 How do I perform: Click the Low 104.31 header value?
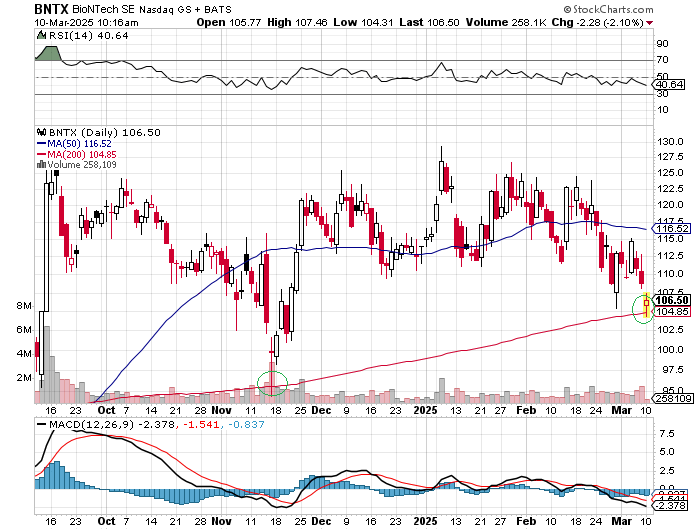click(x=363, y=22)
